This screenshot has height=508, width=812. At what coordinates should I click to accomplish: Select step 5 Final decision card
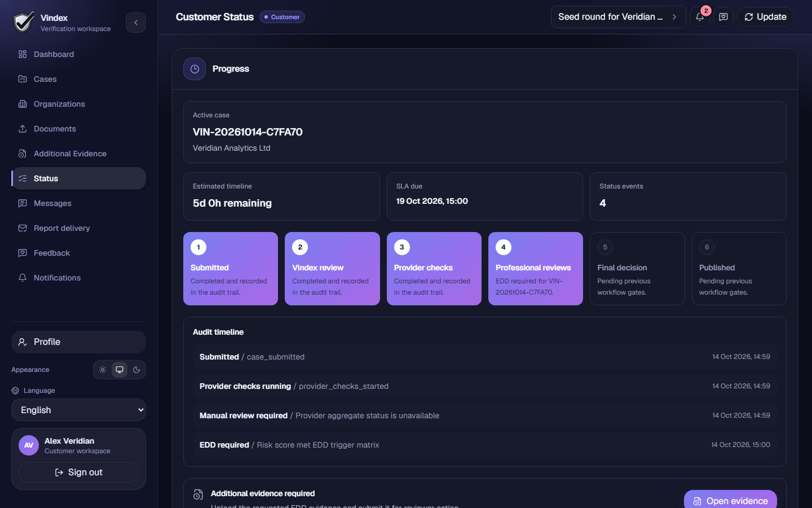tap(637, 269)
